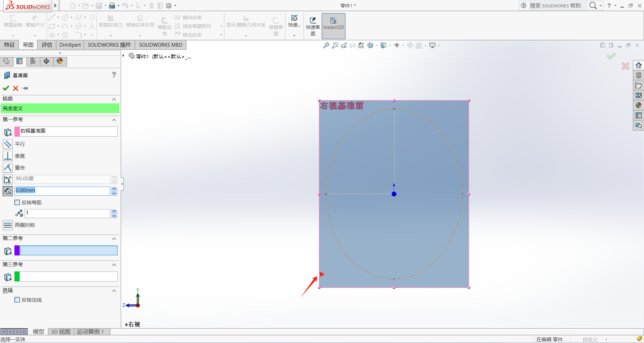Expand the SOLIDWORKS menu arrow
The image size is (644, 343).
[56, 6]
